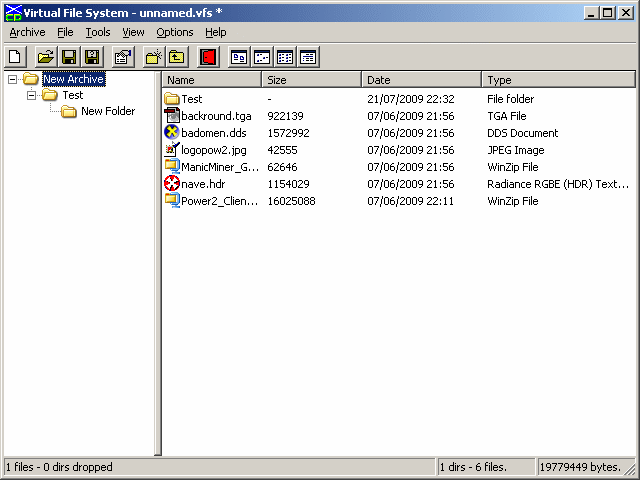Click Radiance RGBE (HDR) type cell
The width and height of the screenshot is (640, 480).
coord(558,184)
